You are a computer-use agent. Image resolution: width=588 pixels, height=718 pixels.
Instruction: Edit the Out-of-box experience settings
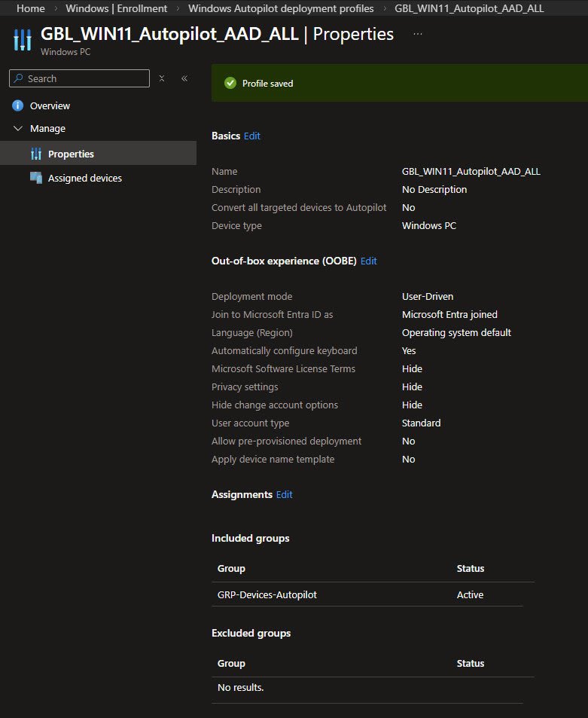(368, 261)
